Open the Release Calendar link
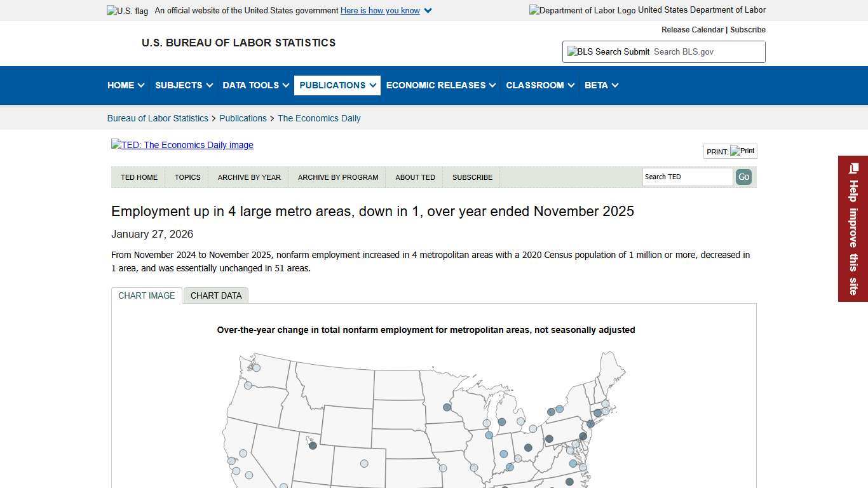The image size is (868, 488). [692, 29]
